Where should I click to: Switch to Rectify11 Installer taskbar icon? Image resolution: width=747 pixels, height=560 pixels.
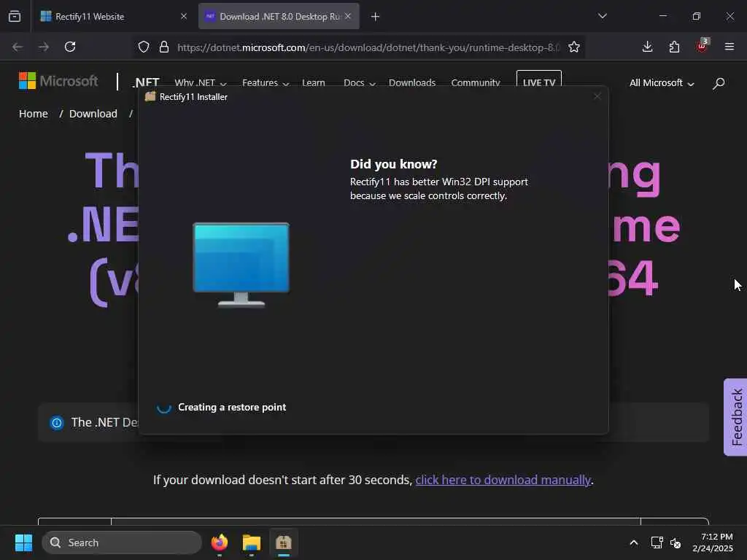coord(284,542)
